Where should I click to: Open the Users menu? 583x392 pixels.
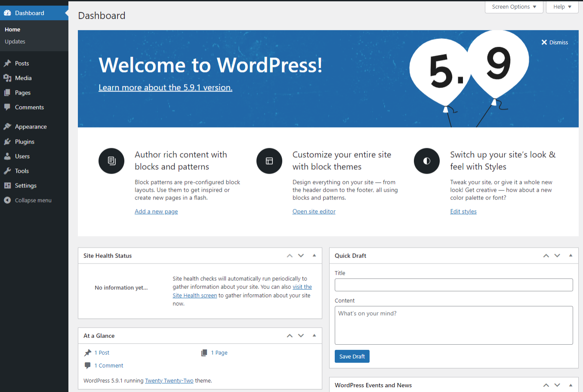point(34,156)
